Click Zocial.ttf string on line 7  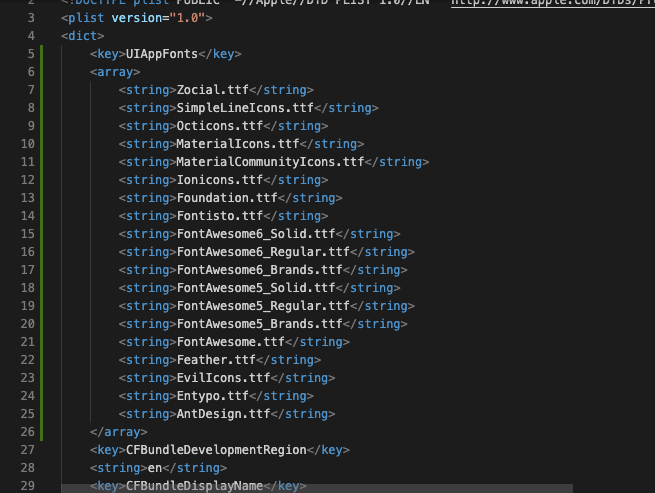(x=212, y=90)
